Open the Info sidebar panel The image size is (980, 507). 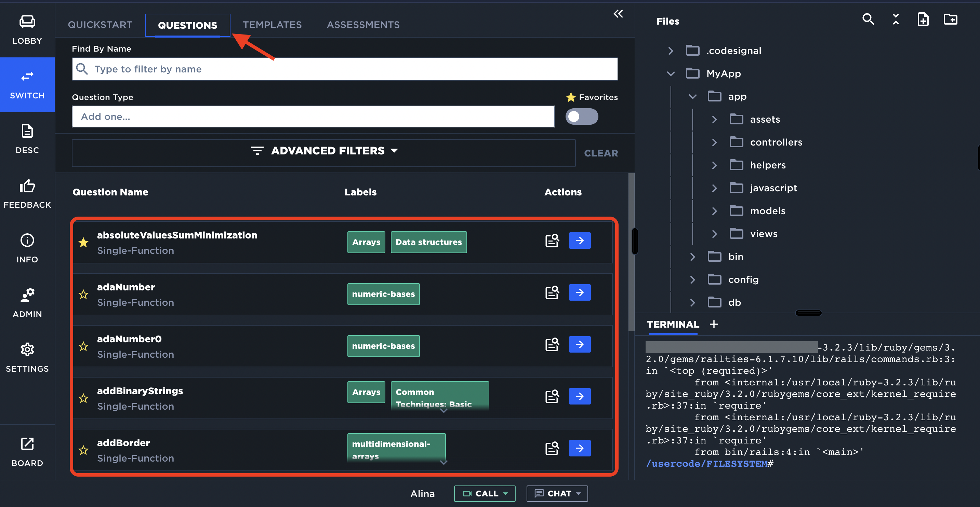(27, 249)
